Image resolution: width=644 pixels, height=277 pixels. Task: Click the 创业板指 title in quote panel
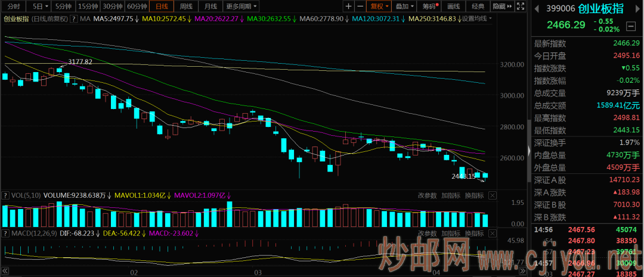(600, 8)
